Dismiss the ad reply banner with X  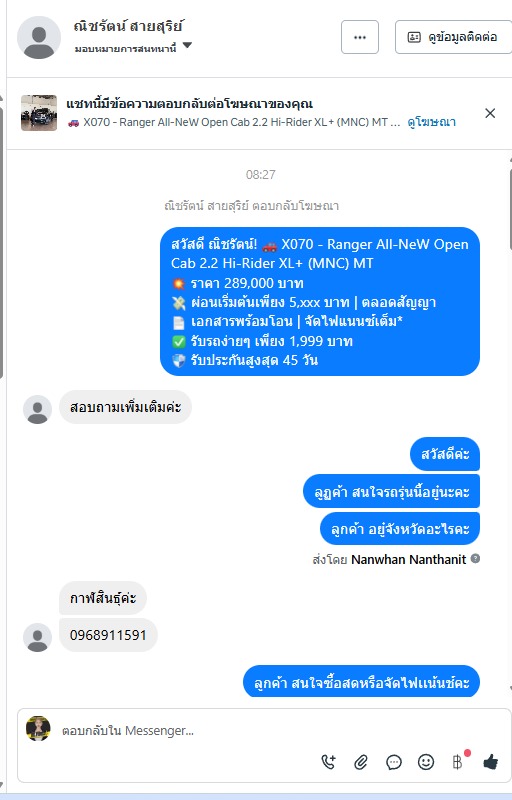point(490,113)
